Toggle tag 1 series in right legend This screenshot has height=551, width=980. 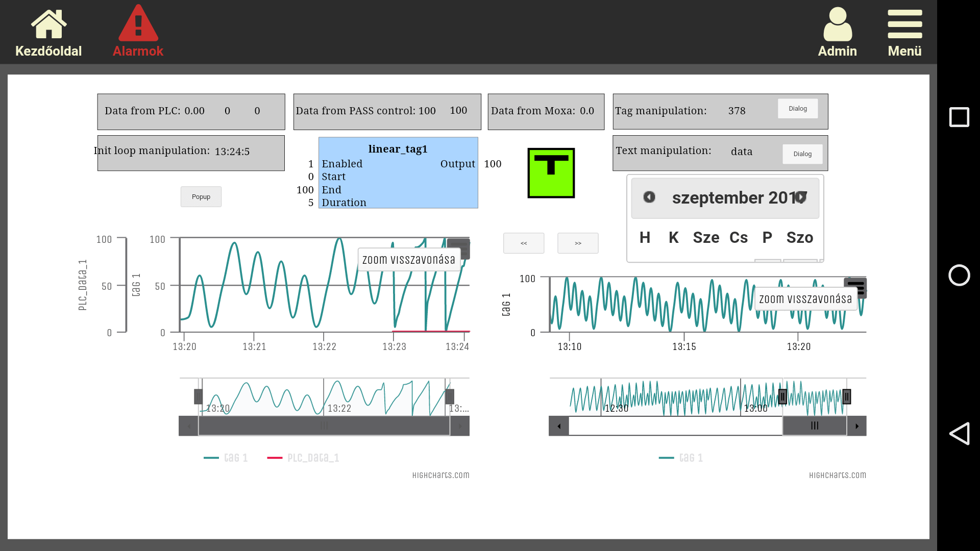pyautogui.click(x=681, y=458)
